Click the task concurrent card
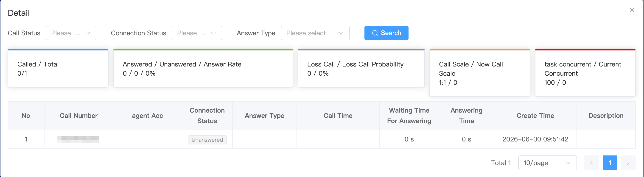644x177 pixels. (585, 73)
